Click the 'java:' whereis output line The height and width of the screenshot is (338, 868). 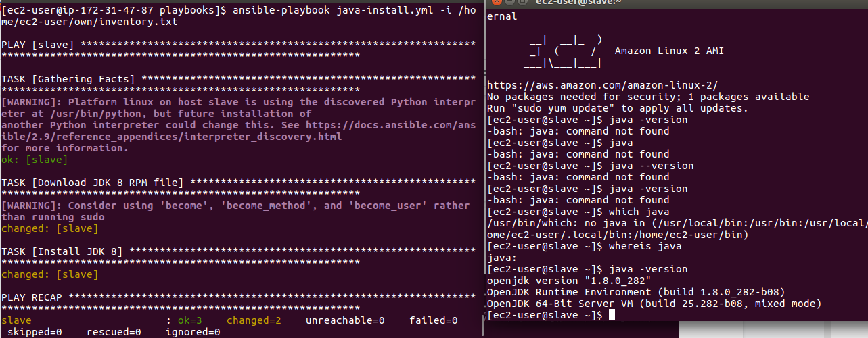click(502, 258)
